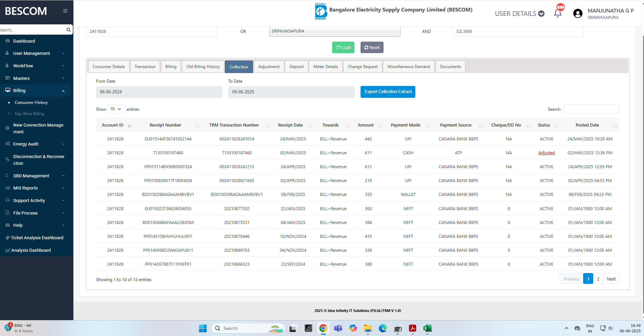Image resolution: width=644 pixels, height=336 pixels.
Task: Click the volume icon in system tray
Action: click(611, 328)
